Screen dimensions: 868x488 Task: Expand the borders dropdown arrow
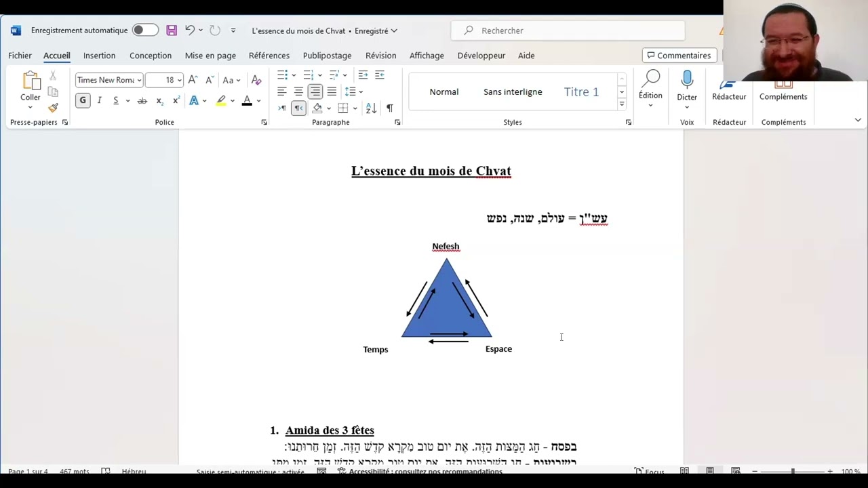[x=355, y=108]
